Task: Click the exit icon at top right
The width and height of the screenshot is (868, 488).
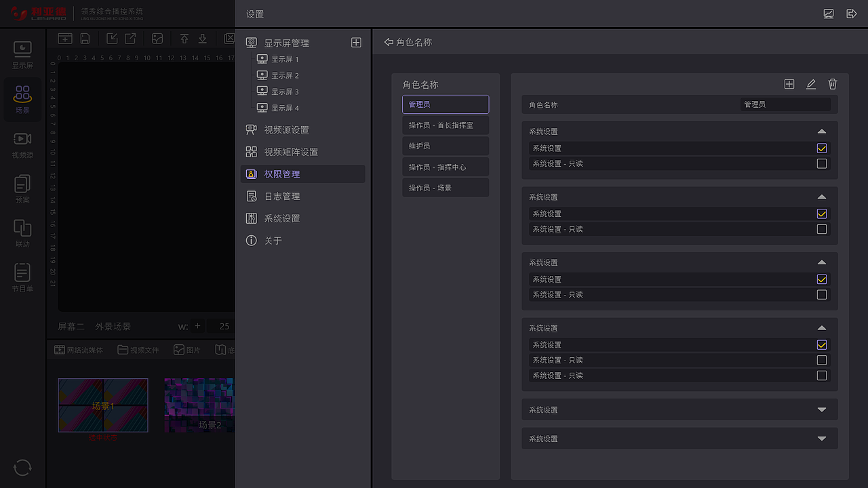Action: coord(852,14)
